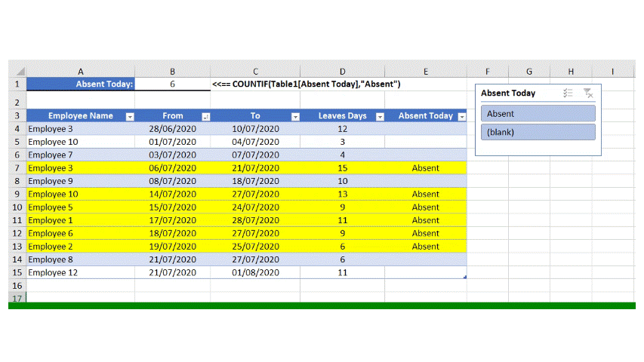Click cell B1 showing count 6
644x362 pixels.
click(172, 84)
